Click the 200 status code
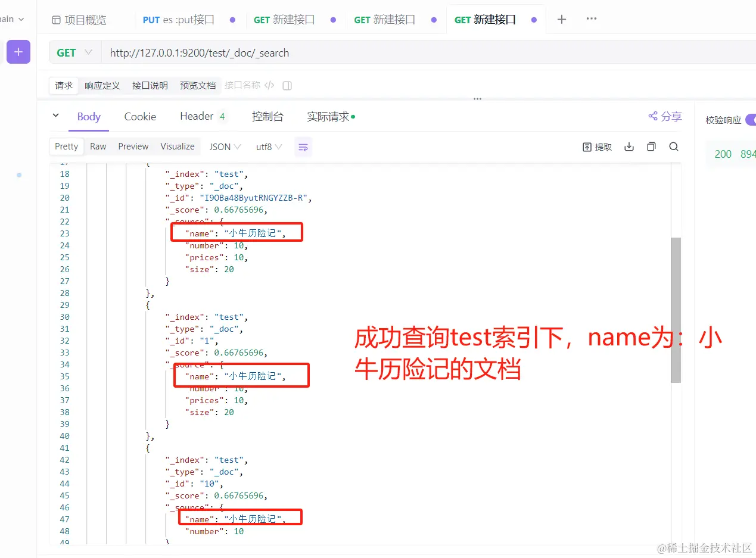The width and height of the screenshot is (756, 558). (x=723, y=154)
